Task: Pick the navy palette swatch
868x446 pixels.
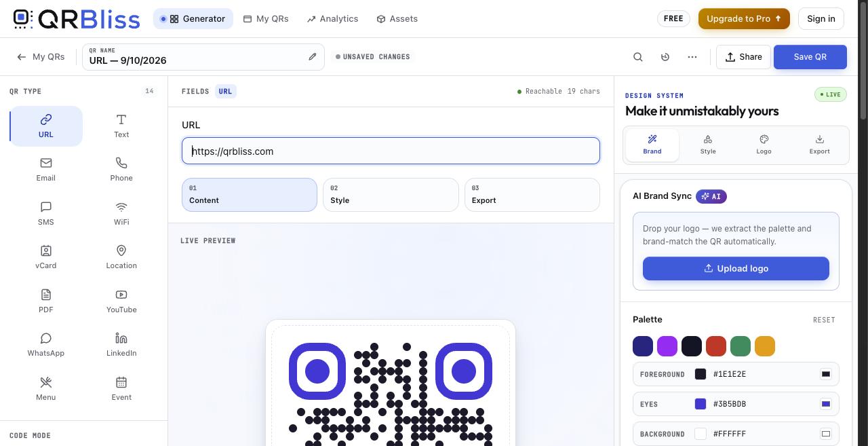Action: point(643,346)
